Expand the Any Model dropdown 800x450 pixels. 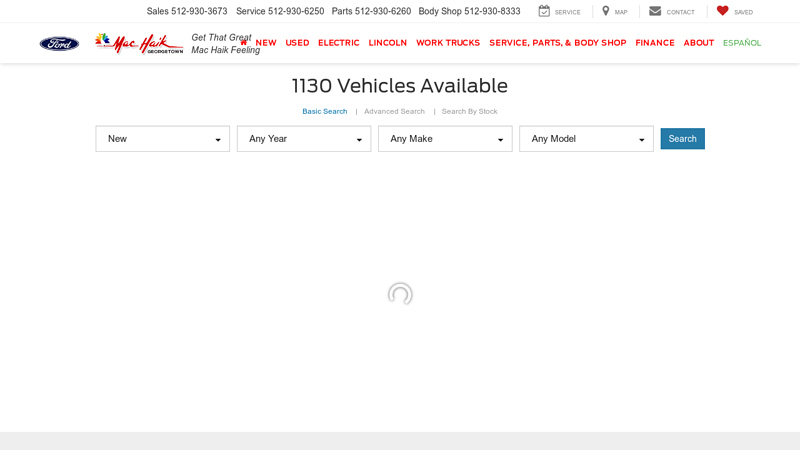coord(586,139)
